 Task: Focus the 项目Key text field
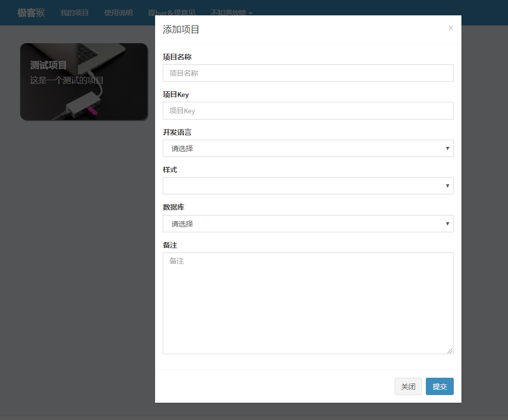308,111
